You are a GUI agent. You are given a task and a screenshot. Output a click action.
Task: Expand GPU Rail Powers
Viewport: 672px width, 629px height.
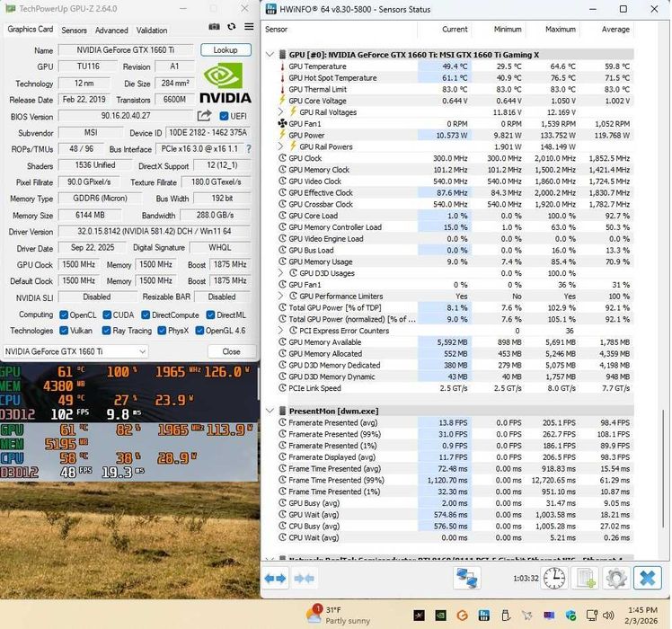(280, 146)
